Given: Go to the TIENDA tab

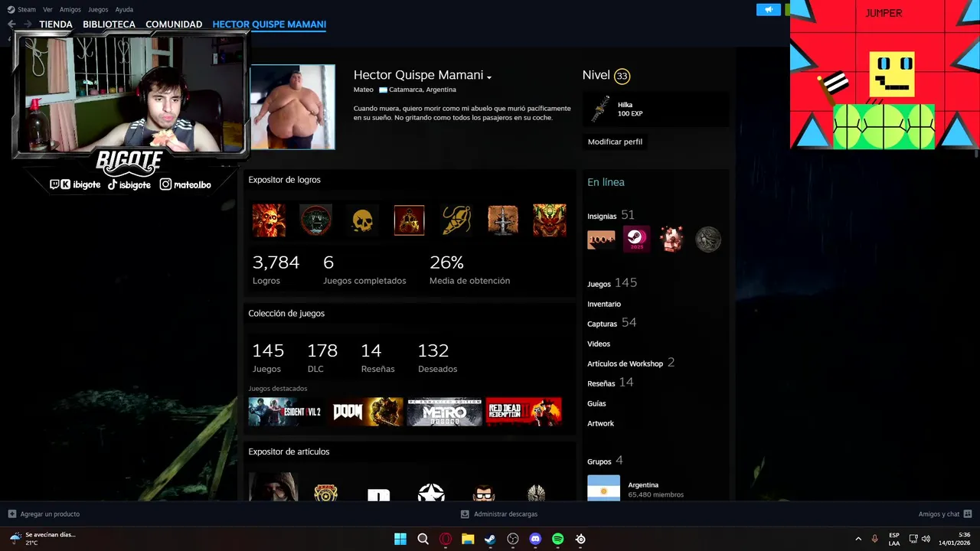Looking at the screenshot, I should pyautogui.click(x=56, y=24).
